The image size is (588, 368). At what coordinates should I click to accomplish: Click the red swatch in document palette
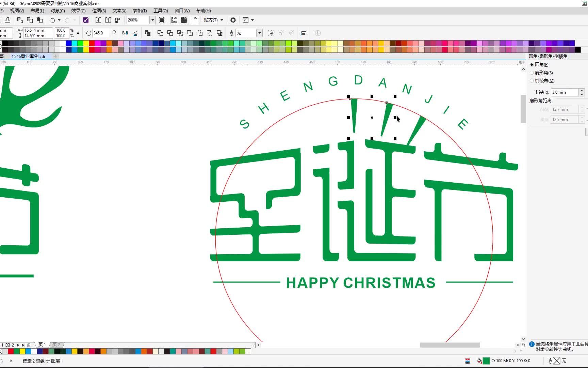(11, 351)
